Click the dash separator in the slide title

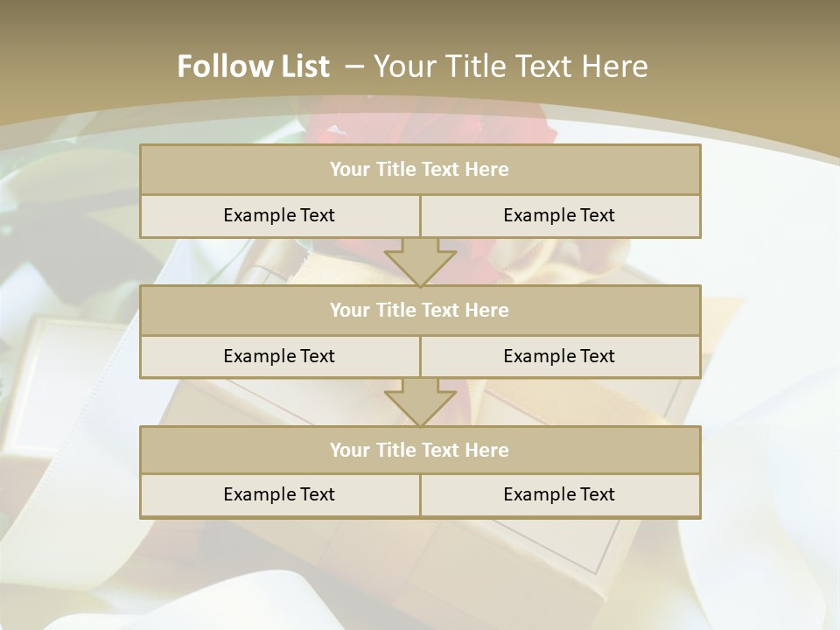(354, 66)
